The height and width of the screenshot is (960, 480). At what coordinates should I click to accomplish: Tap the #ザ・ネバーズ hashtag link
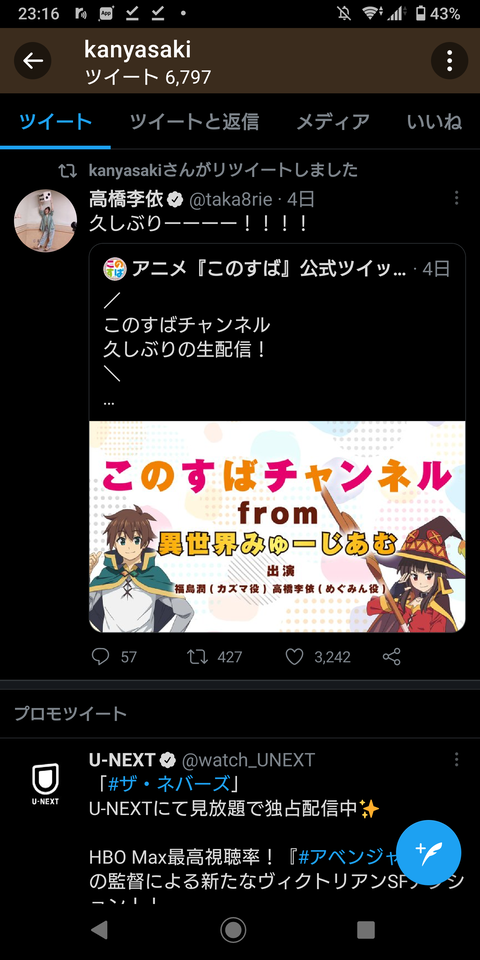(169, 784)
